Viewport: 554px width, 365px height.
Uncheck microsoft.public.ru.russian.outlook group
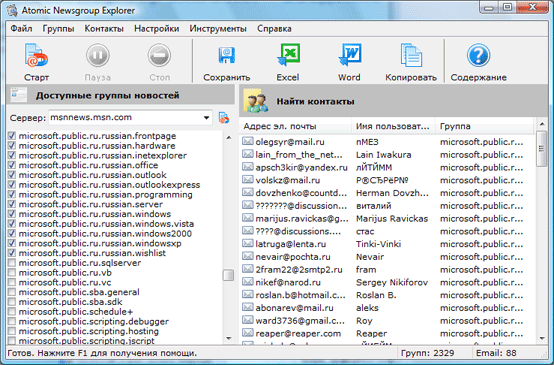pos(12,175)
